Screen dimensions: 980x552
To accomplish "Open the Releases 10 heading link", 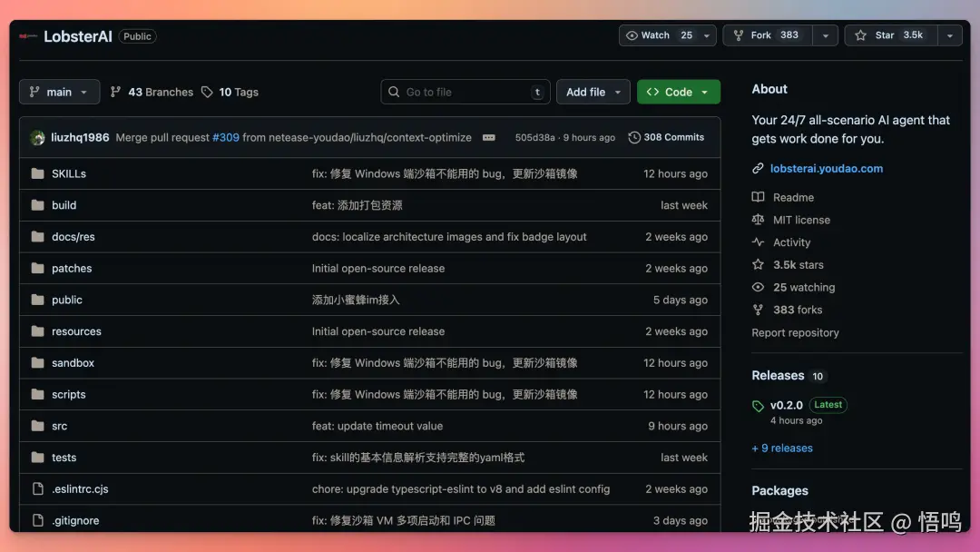I will click(x=789, y=376).
